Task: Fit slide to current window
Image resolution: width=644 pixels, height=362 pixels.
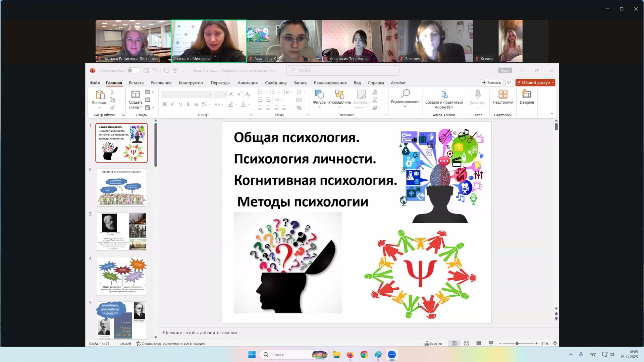Action: click(555, 344)
